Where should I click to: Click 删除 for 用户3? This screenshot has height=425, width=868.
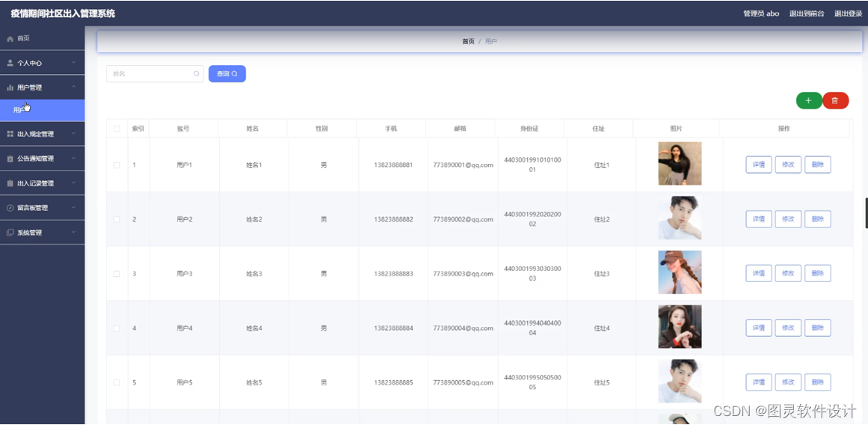pos(818,273)
